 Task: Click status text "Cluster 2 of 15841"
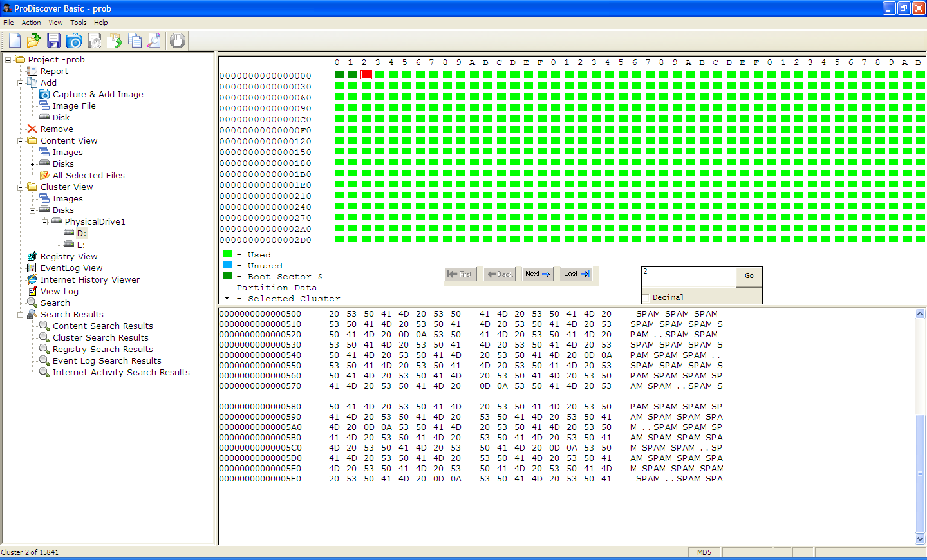point(30,552)
